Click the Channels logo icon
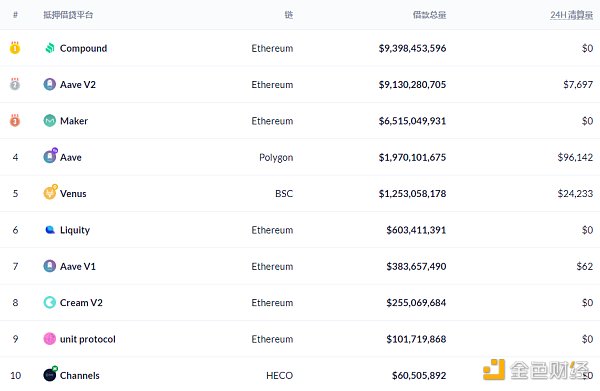Viewport: 600px width, 391px height. pos(50,374)
